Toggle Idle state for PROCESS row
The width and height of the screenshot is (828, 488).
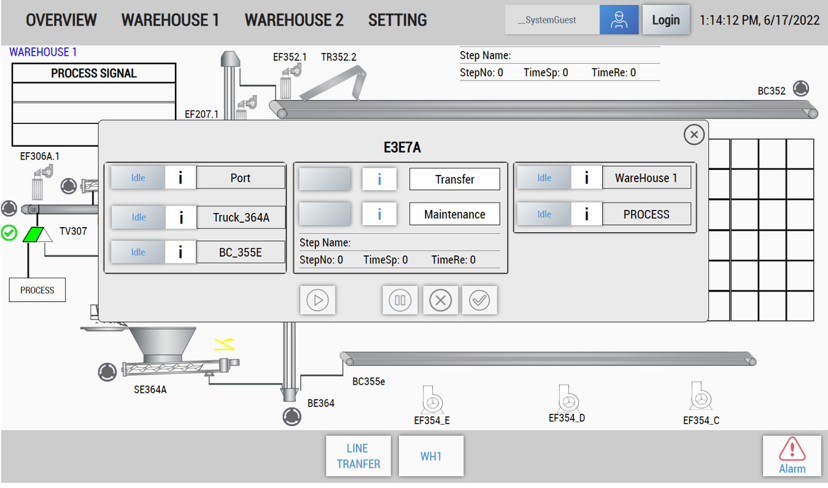[x=544, y=214]
